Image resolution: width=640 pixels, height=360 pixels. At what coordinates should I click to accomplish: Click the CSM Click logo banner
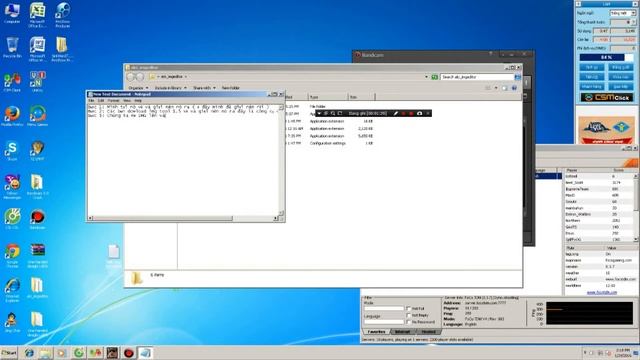607,98
